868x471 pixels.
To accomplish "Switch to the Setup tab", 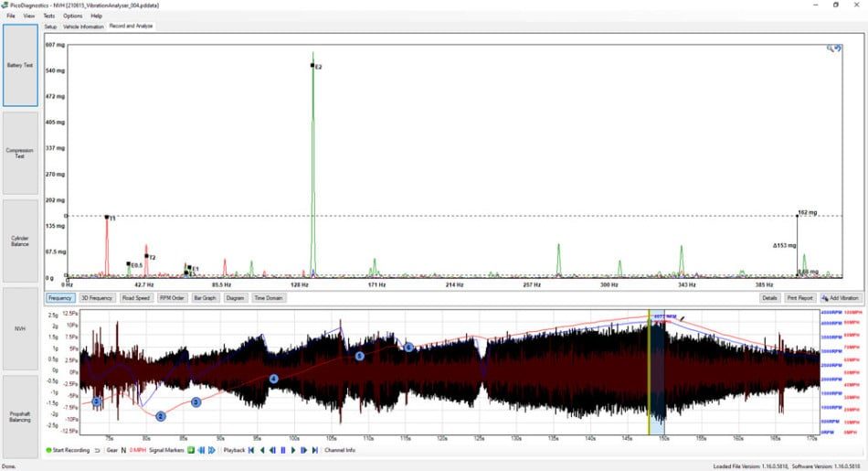I will [x=50, y=27].
